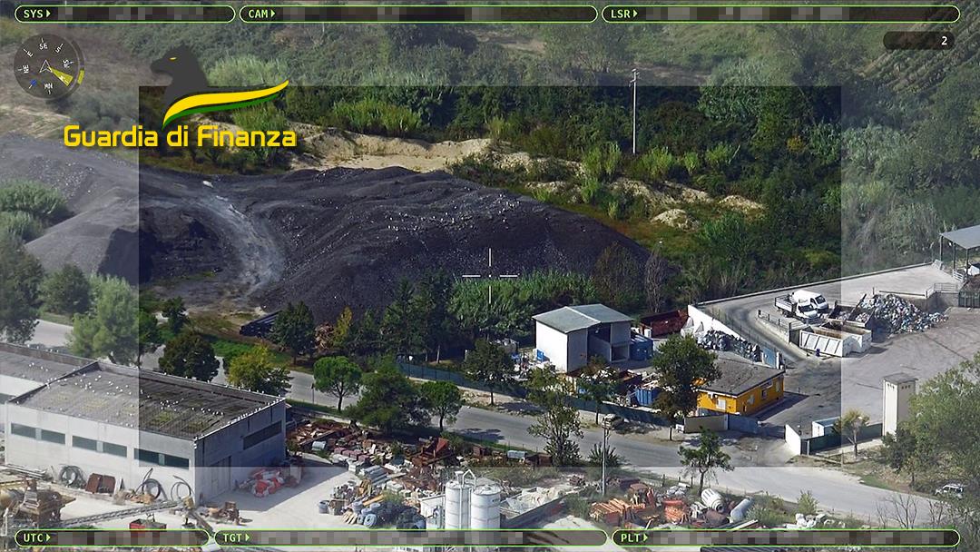This screenshot has width=980, height=552.
Task: Click the arrow icon beside CAM
Action: 273,15
